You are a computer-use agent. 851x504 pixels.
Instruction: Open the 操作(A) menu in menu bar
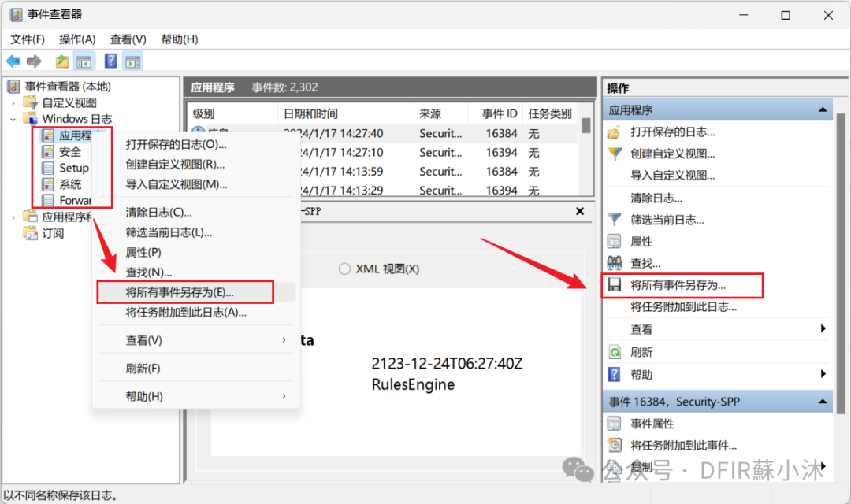point(77,39)
